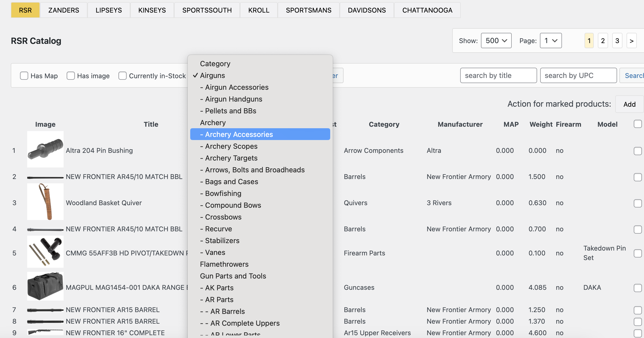644x338 pixels.
Task: Select Pellets and BBs category option
Action: 260,111
